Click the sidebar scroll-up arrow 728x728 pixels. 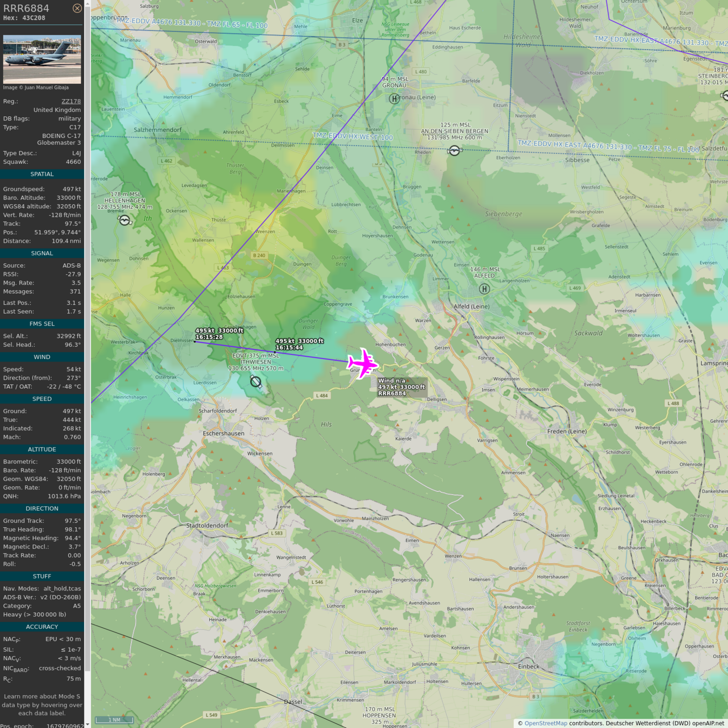click(x=87, y=4)
